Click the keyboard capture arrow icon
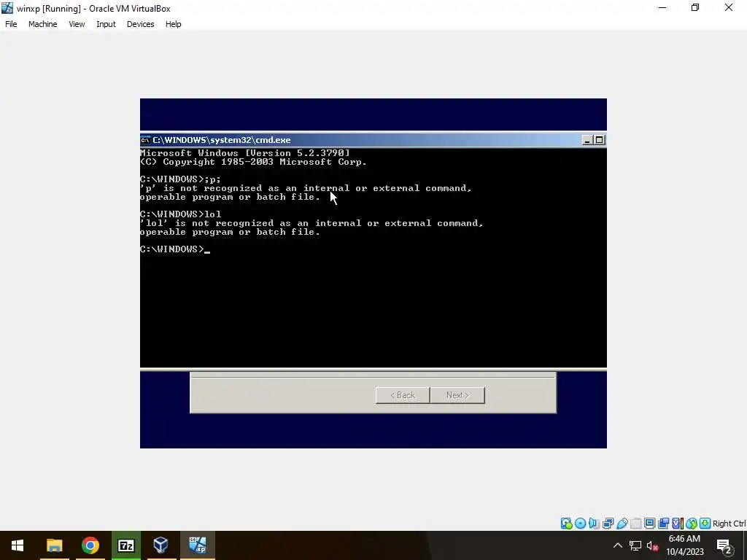The width and height of the screenshot is (747, 560). [705, 524]
